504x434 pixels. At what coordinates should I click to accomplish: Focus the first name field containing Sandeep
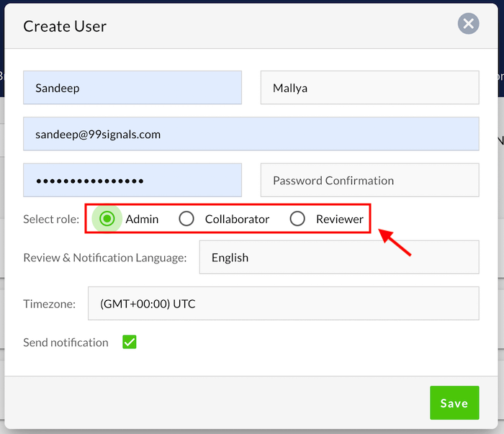pos(132,89)
